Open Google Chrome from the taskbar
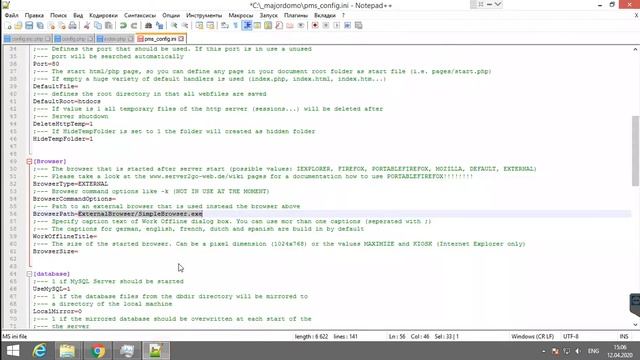 98,351
